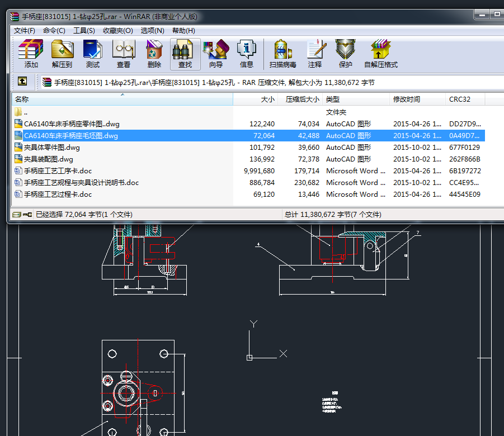
Task: Open the Options (选项) menu
Action: [x=152, y=31]
